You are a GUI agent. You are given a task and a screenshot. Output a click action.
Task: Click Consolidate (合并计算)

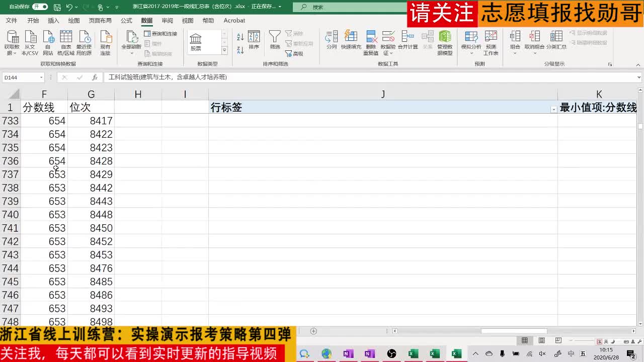click(x=408, y=40)
